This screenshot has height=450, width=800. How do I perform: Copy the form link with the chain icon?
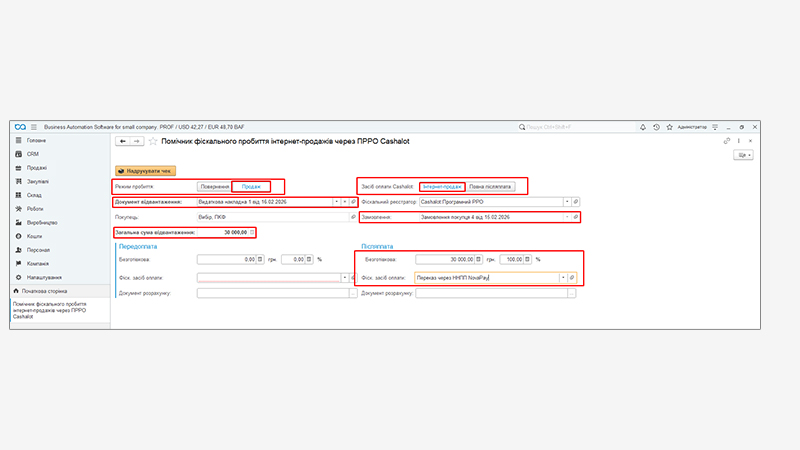pyautogui.click(x=727, y=141)
